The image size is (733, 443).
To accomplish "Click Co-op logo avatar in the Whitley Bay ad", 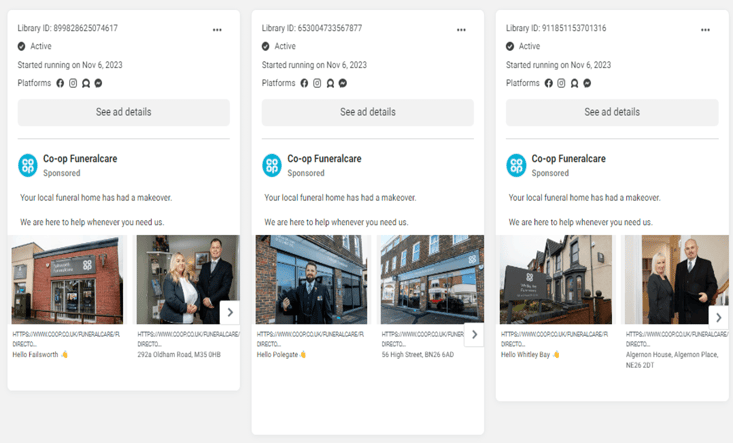I will (516, 165).
